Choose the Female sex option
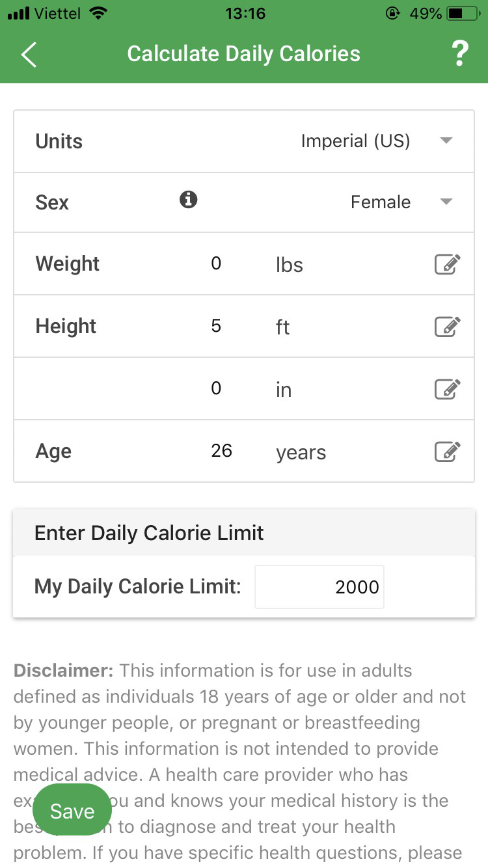Screen dimensions: 488x868 pyautogui.click(x=381, y=202)
